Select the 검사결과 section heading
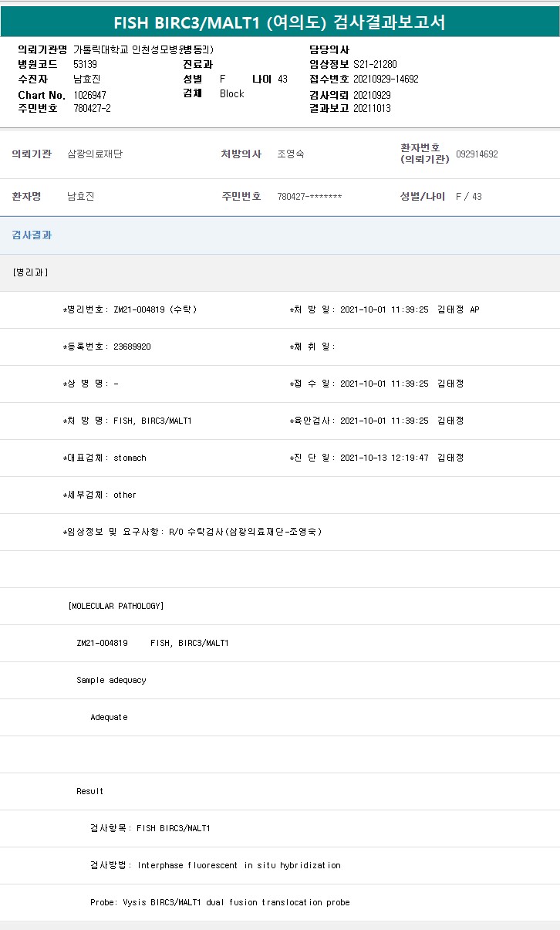The image size is (560, 930). pos(32,235)
